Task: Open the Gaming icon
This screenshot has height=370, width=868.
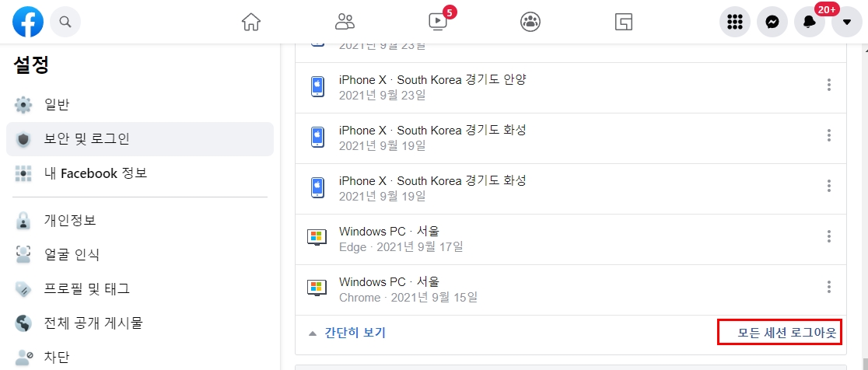Action: 624,22
